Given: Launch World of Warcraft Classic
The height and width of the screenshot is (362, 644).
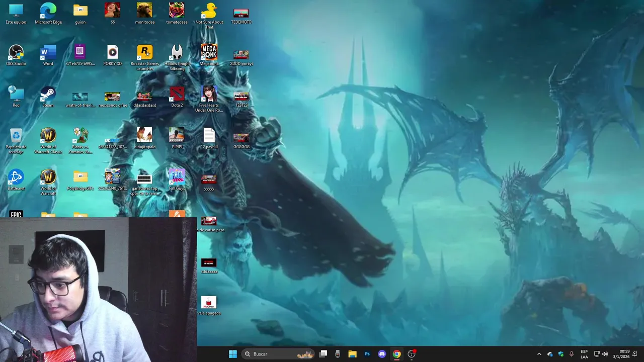Looking at the screenshot, I should pos(48,141).
